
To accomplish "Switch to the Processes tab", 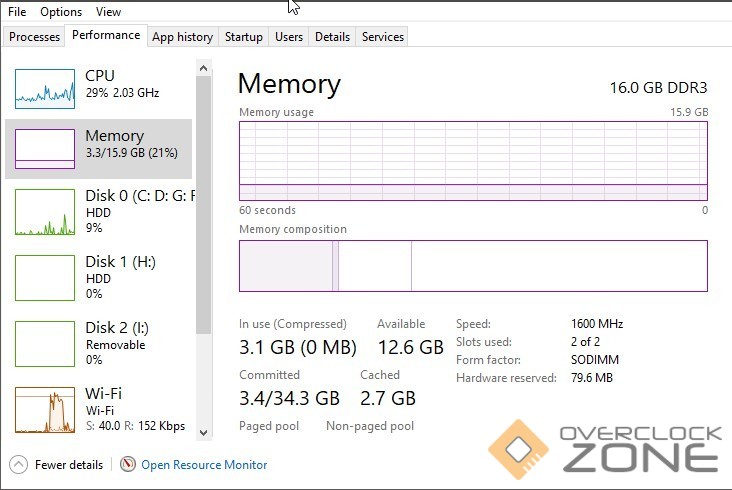I will point(35,37).
